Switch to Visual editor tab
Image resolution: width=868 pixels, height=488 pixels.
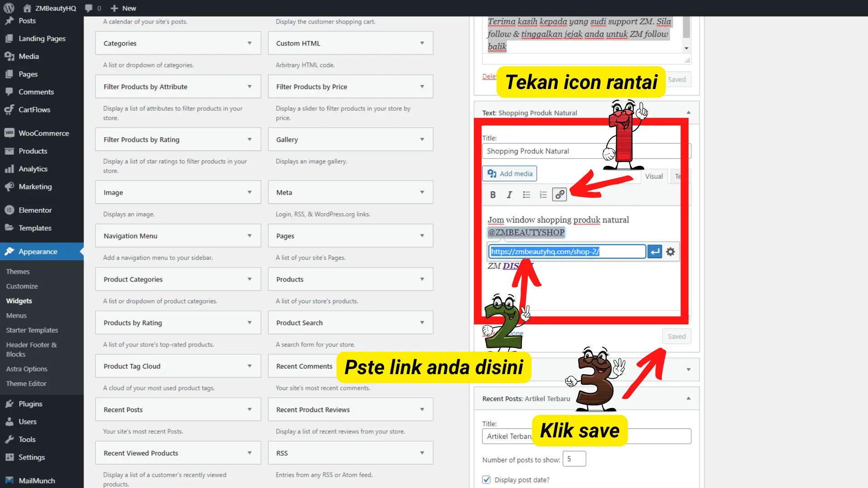point(654,176)
